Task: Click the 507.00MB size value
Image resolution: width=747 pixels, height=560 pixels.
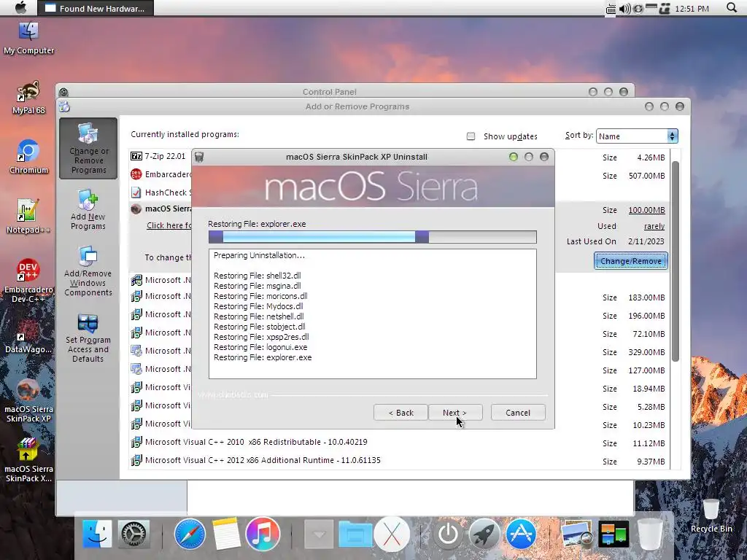Action: (x=646, y=176)
